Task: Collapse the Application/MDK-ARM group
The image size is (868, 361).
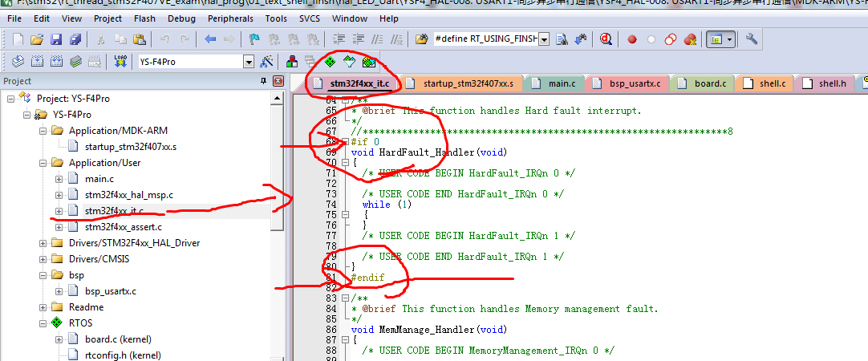Action: point(43,132)
